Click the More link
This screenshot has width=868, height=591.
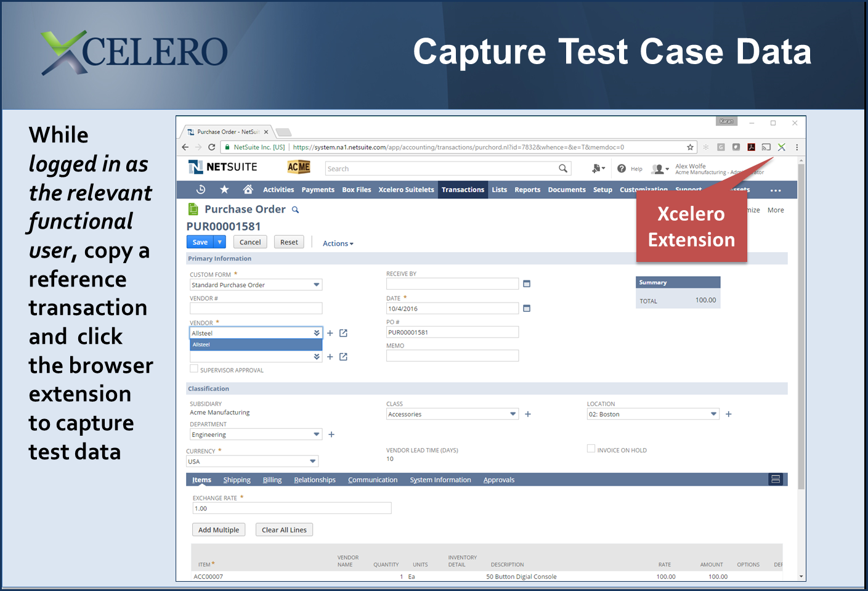pyautogui.click(x=776, y=210)
